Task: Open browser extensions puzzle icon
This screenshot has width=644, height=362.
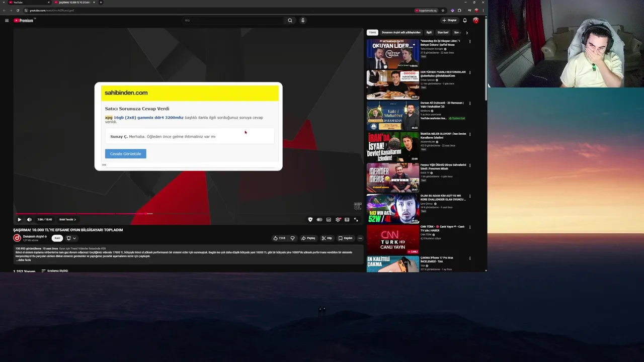Action: pos(459,11)
